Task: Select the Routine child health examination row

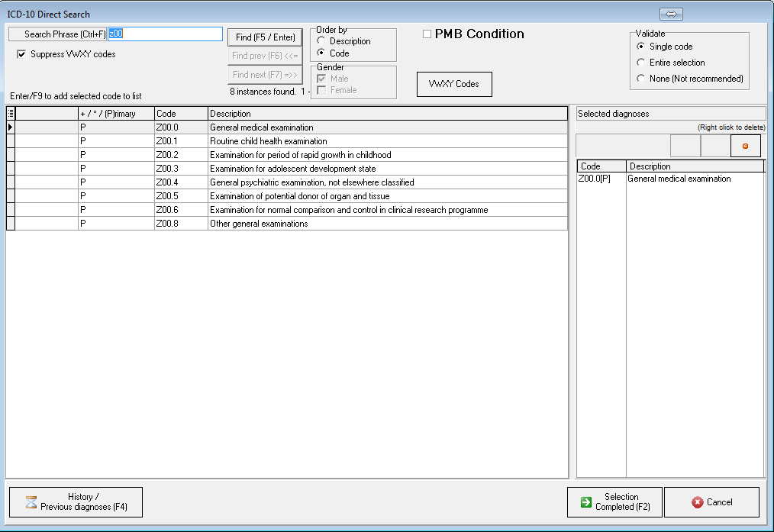Action: coord(268,141)
